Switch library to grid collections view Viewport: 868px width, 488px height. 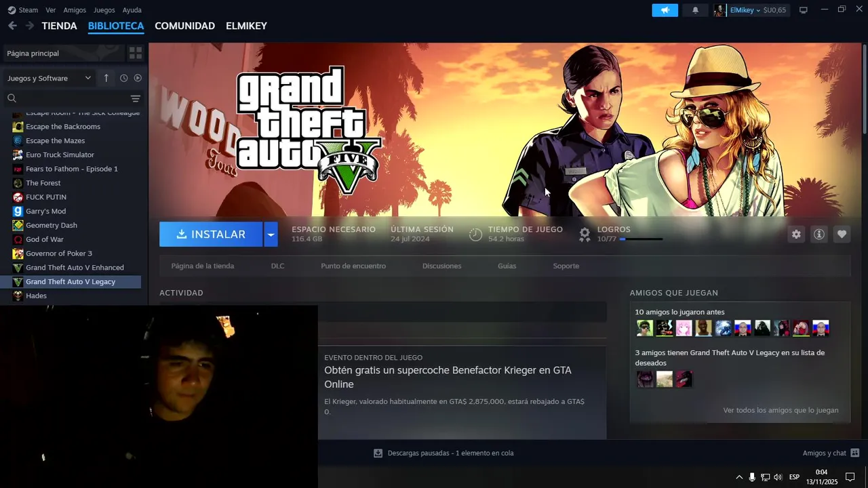[x=136, y=53]
